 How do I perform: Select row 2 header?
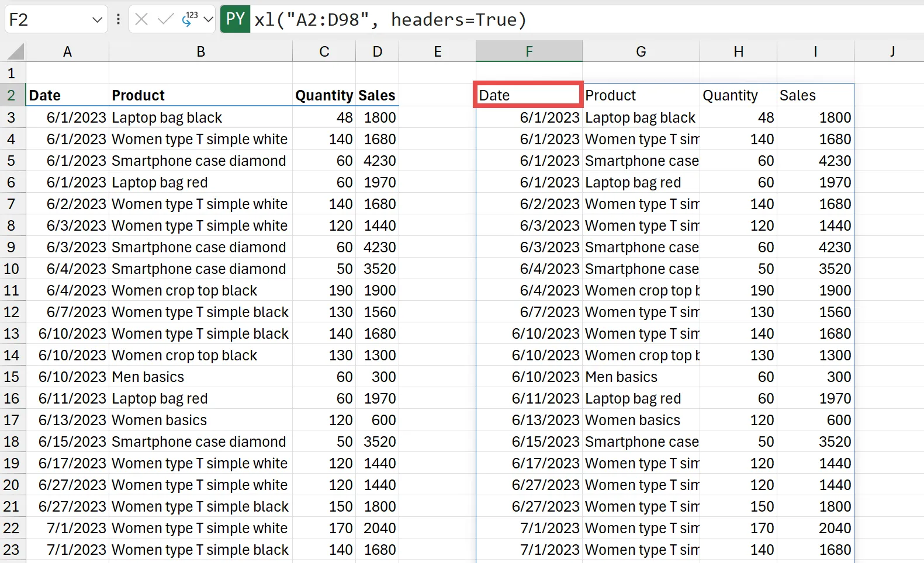pos(12,95)
